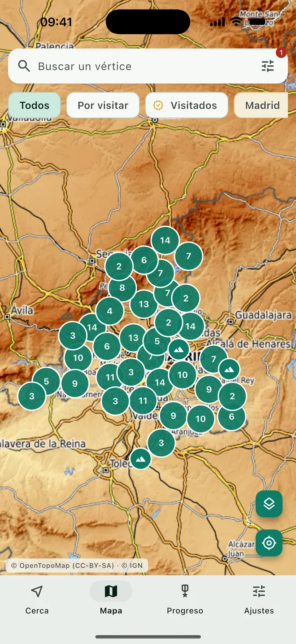This screenshot has height=644, width=296.
Task: Open the westernmost cluster of 3
Action: [32, 396]
